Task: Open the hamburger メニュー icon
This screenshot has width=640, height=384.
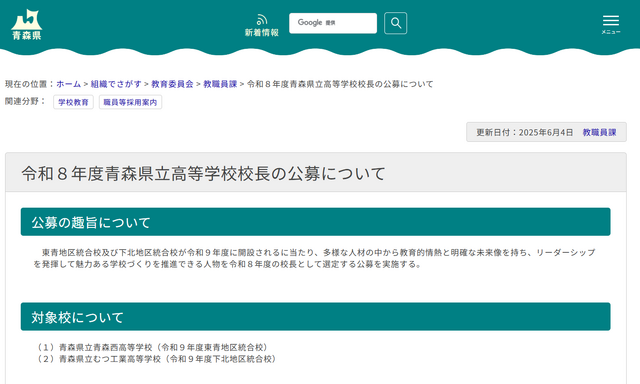Action: point(611,24)
